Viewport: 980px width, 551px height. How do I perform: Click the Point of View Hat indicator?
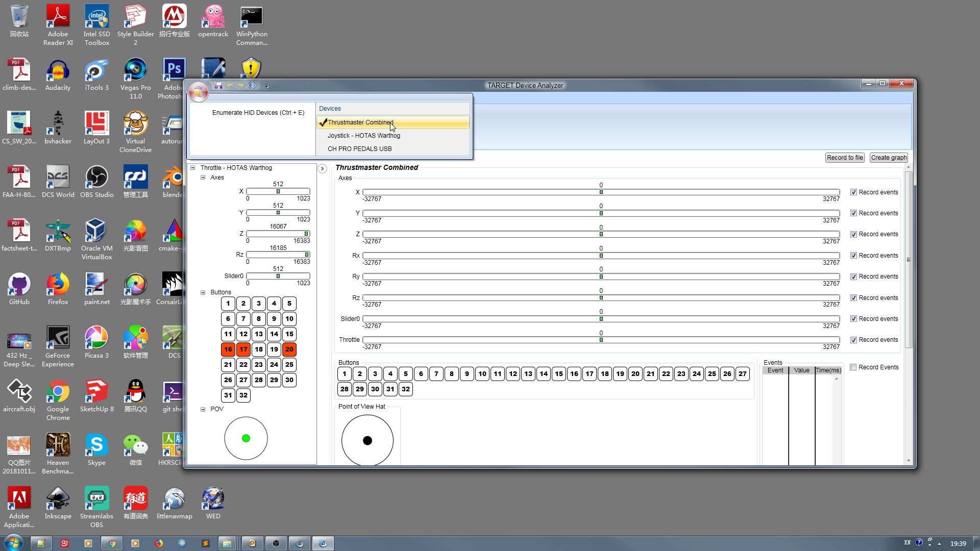tap(367, 440)
